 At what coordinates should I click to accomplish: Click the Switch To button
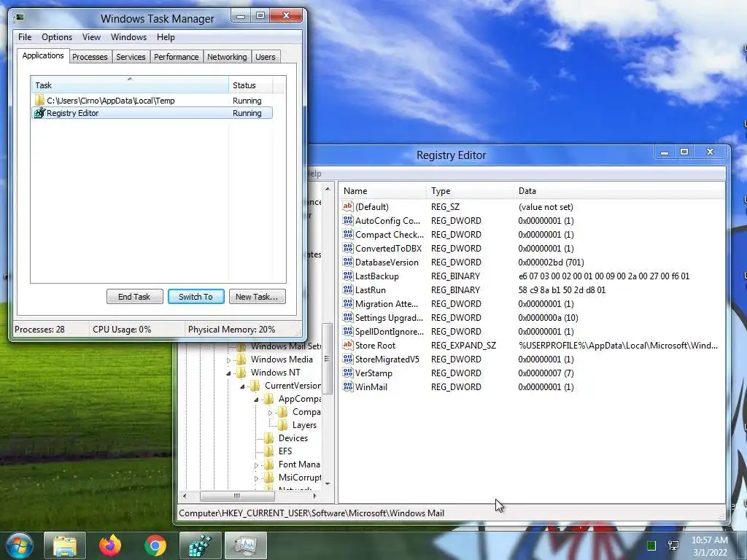coord(196,297)
